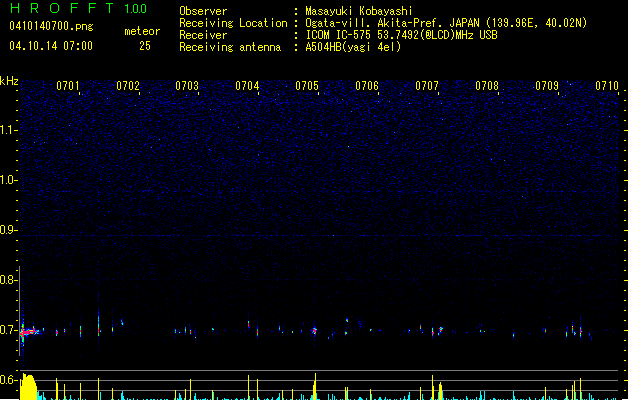Click the 0707 time marker

pos(427,86)
